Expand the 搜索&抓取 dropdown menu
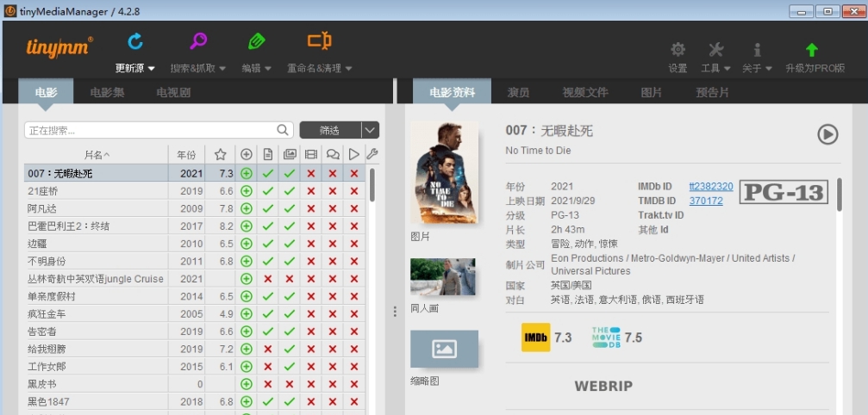Image resolution: width=868 pixels, height=415 pixels. point(222,69)
